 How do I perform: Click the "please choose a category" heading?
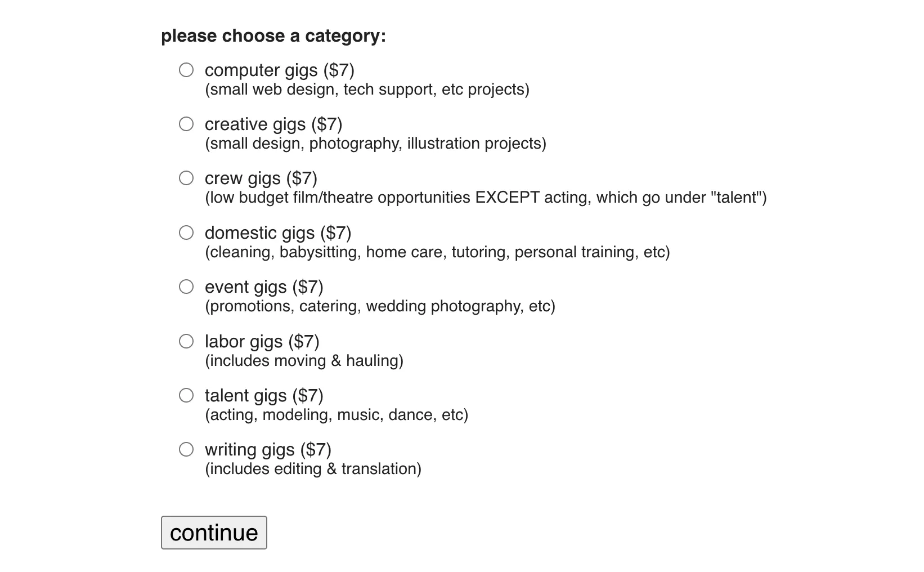(273, 36)
